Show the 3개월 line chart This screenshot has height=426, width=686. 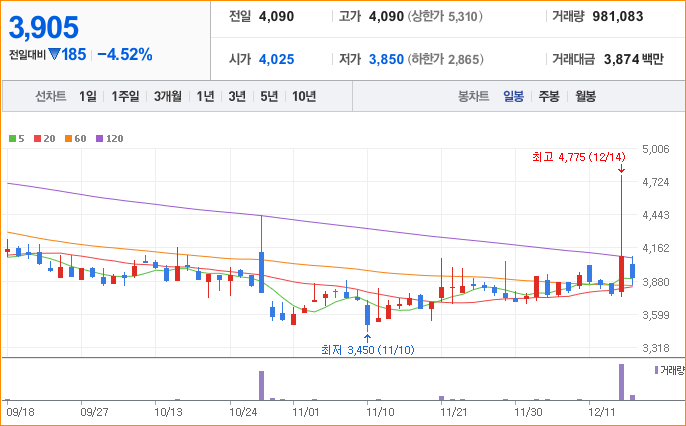pyautogui.click(x=168, y=96)
